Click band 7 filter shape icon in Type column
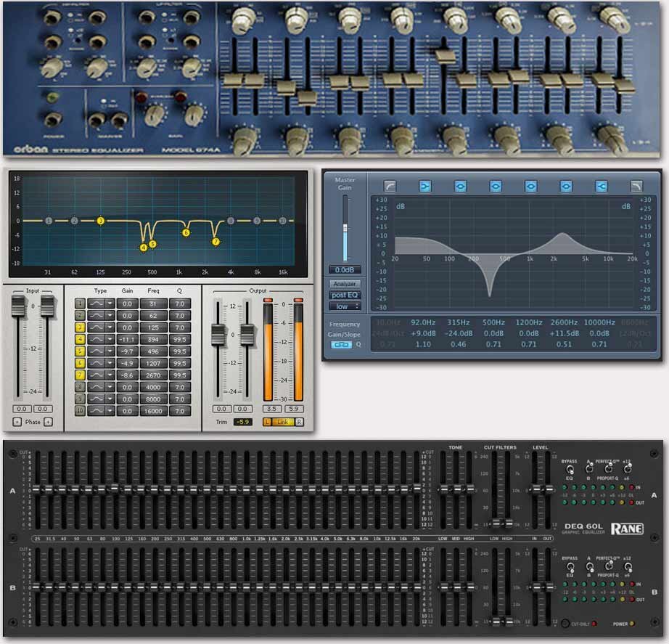Image resolution: width=669 pixels, height=644 pixels. (97, 375)
